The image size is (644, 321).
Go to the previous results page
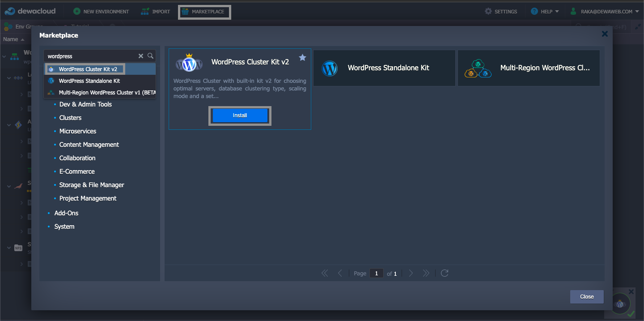[x=340, y=273]
